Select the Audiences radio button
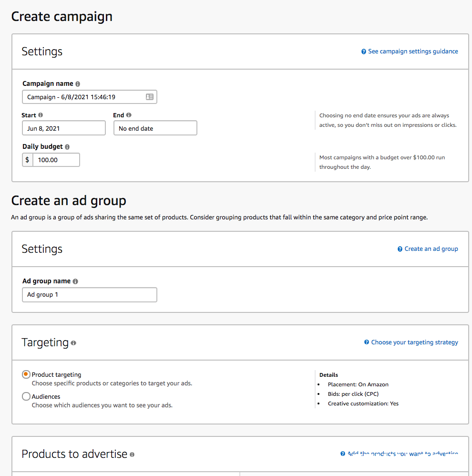 (x=26, y=396)
